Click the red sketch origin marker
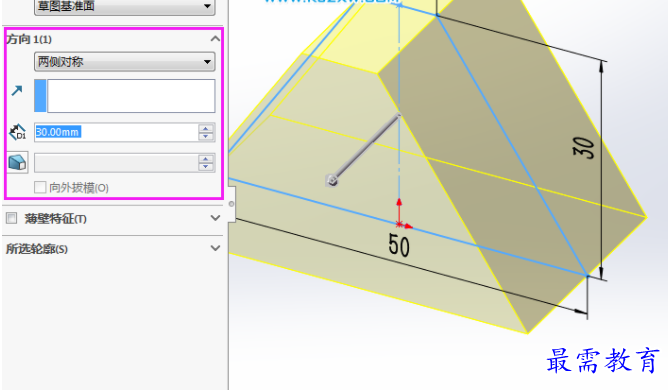 click(400, 224)
